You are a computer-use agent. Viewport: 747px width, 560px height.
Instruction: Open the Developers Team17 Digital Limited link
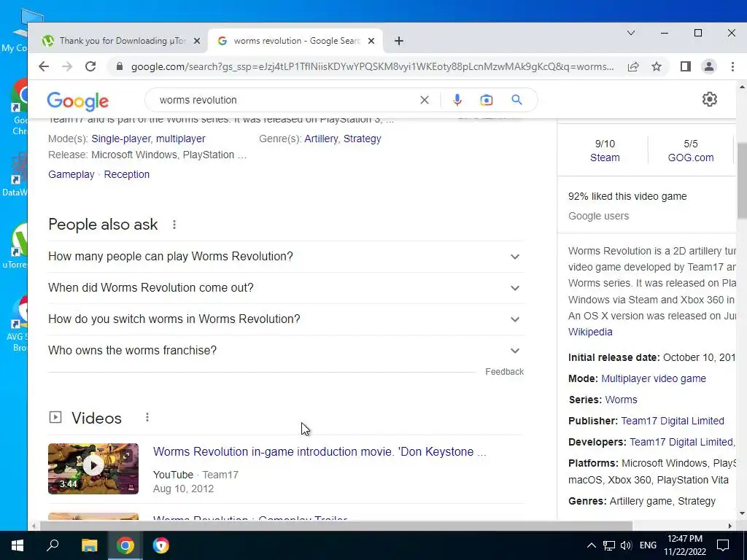pyautogui.click(x=682, y=442)
